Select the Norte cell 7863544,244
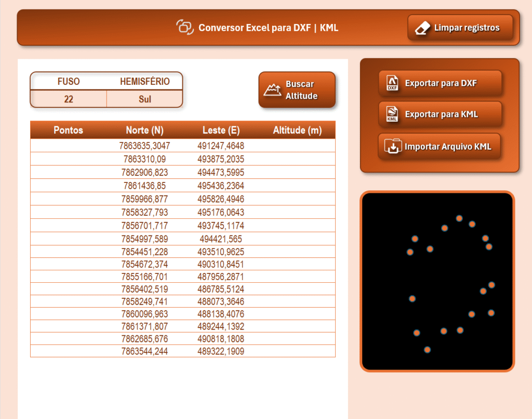This screenshot has height=419, width=532. coord(145,351)
